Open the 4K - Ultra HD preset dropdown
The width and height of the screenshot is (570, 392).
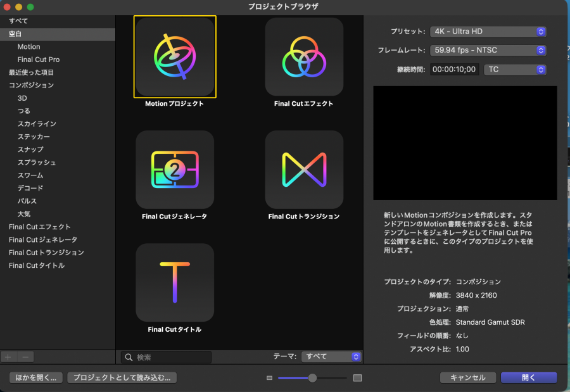(488, 31)
